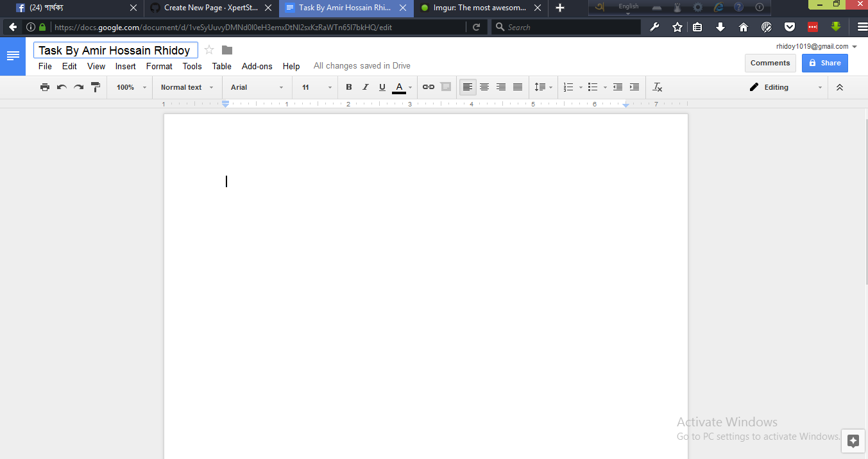This screenshot has width=868, height=459.
Task: Open Docs home via the blue menu icon
Action: tap(13, 56)
